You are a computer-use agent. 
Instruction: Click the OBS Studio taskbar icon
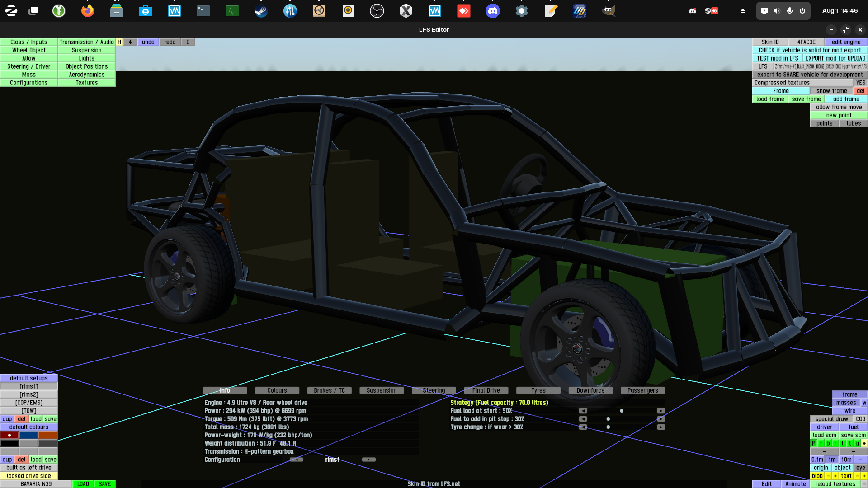click(377, 11)
